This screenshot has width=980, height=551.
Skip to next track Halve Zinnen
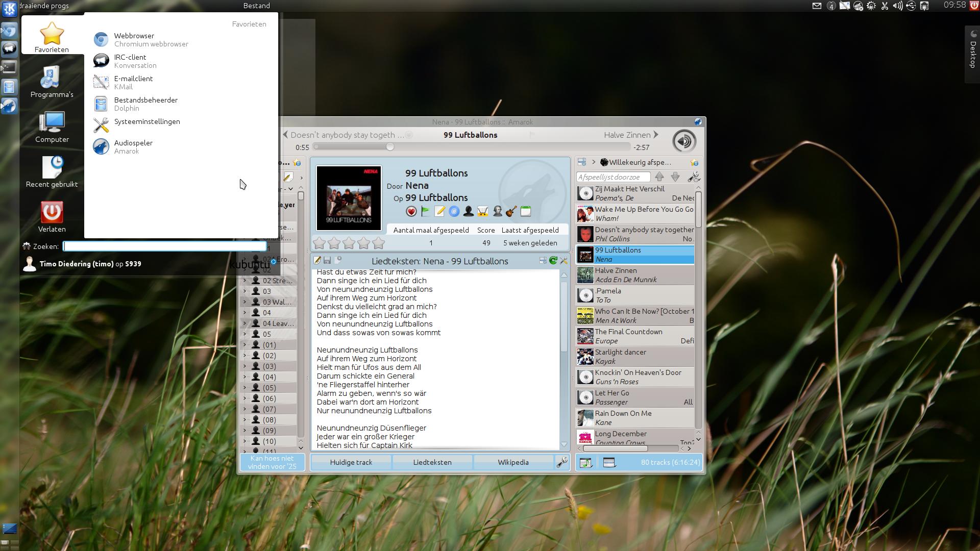631,135
